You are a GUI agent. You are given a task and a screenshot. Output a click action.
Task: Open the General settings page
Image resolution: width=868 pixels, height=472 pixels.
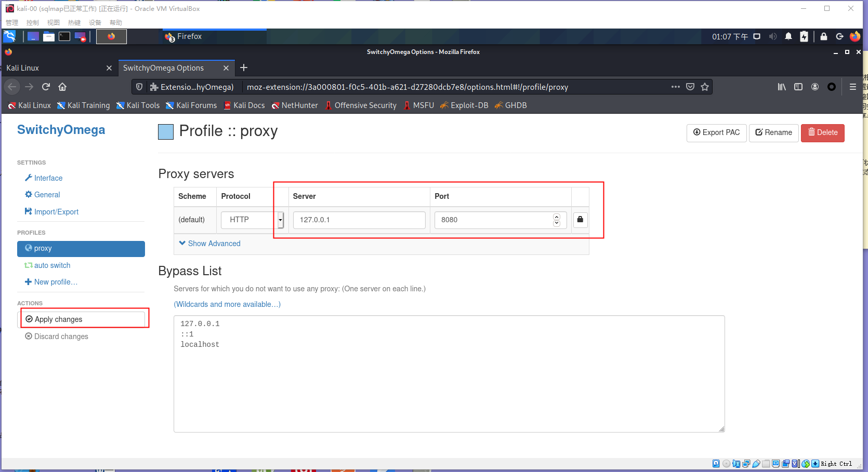[43, 195]
